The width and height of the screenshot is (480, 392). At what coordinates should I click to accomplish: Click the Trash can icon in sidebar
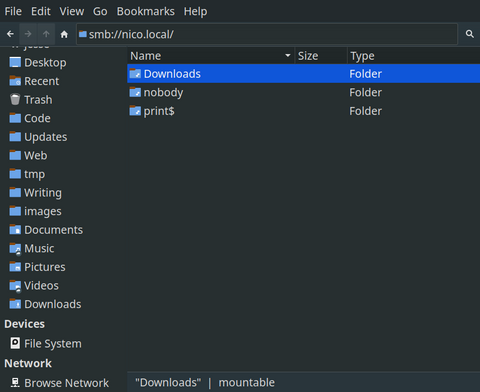tap(15, 99)
